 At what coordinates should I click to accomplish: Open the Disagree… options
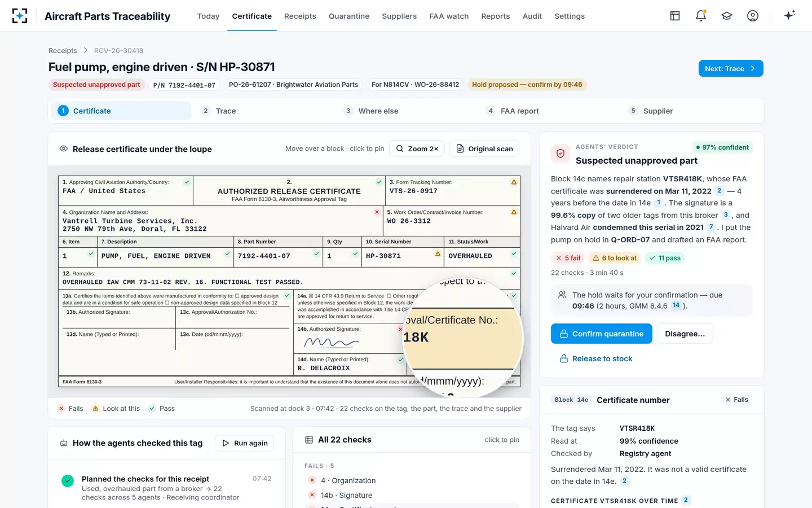pyautogui.click(x=685, y=334)
